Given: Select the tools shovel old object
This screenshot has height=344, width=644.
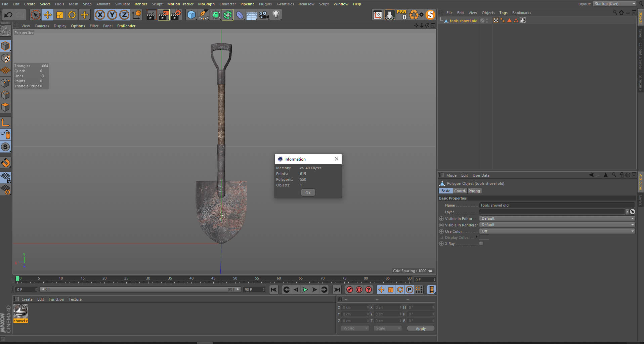Looking at the screenshot, I should click(463, 21).
